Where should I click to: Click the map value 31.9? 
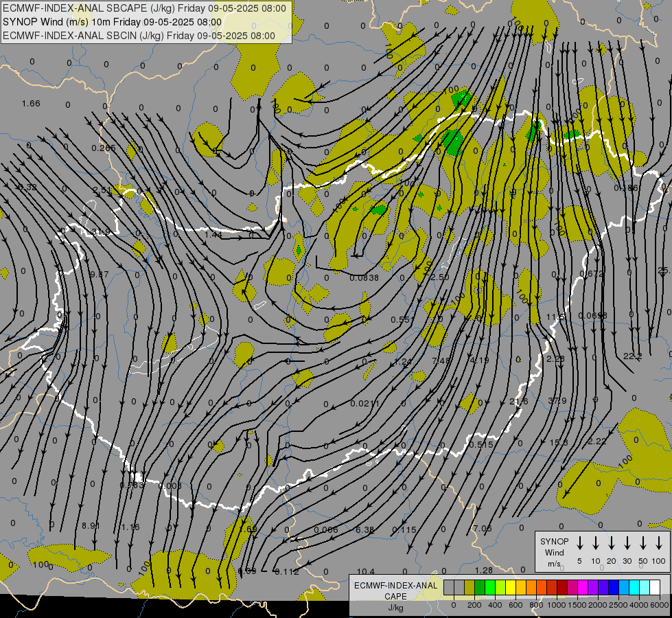(101, 232)
